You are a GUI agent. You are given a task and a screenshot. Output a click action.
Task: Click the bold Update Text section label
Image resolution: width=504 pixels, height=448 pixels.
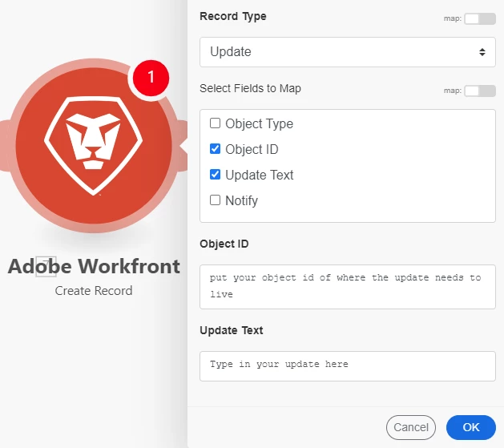coord(232,330)
